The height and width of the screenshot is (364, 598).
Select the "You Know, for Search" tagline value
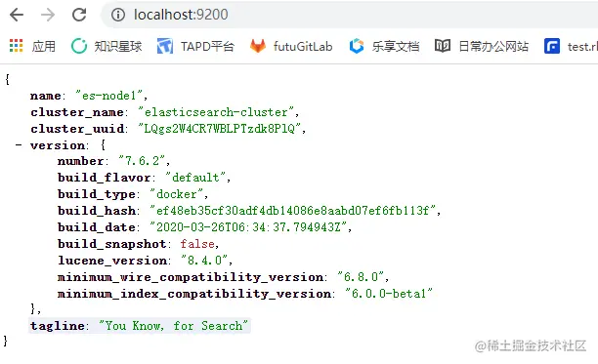[174, 326]
